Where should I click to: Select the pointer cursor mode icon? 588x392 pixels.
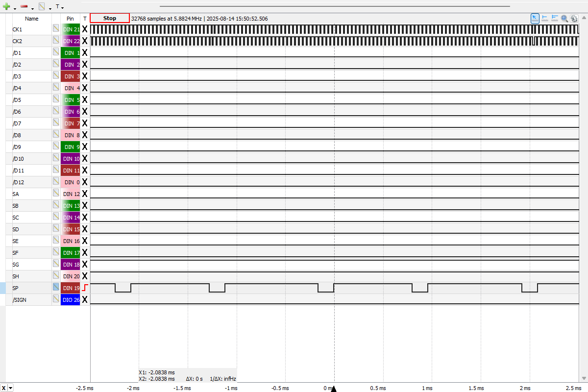535,18
